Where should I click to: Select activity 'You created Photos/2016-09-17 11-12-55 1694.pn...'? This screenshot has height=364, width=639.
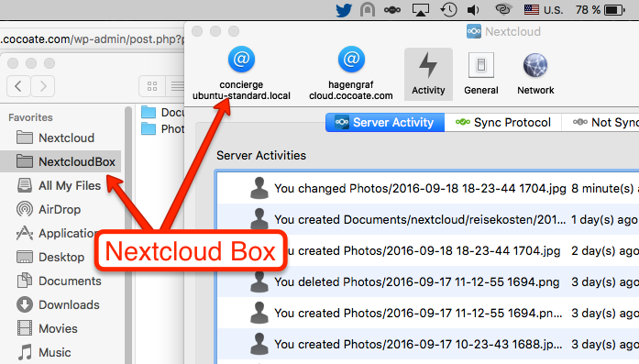[428, 313]
